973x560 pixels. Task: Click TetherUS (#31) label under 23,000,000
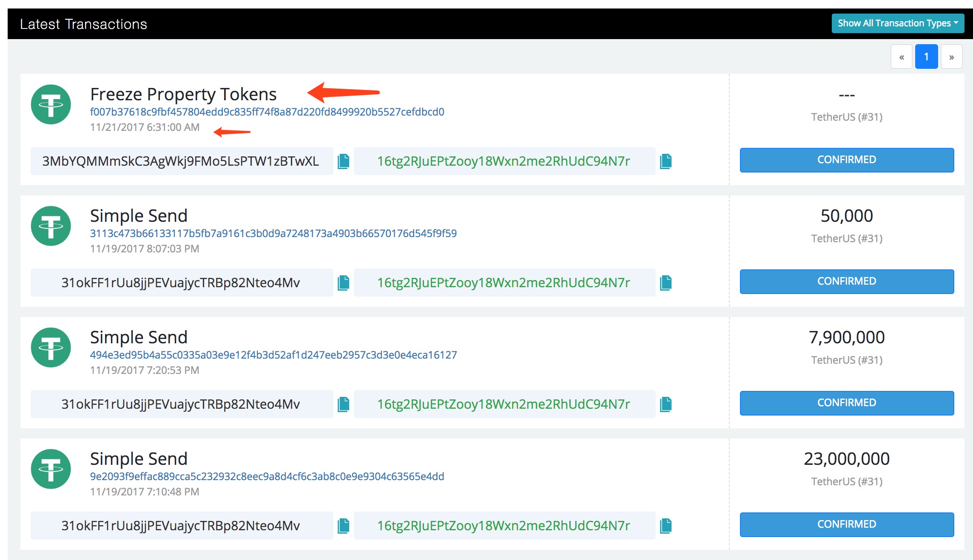(847, 481)
